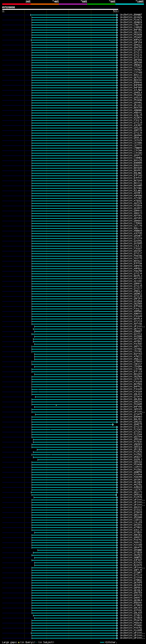Select UniRef100_Q947D0 in the hit list

coord(131,47)
